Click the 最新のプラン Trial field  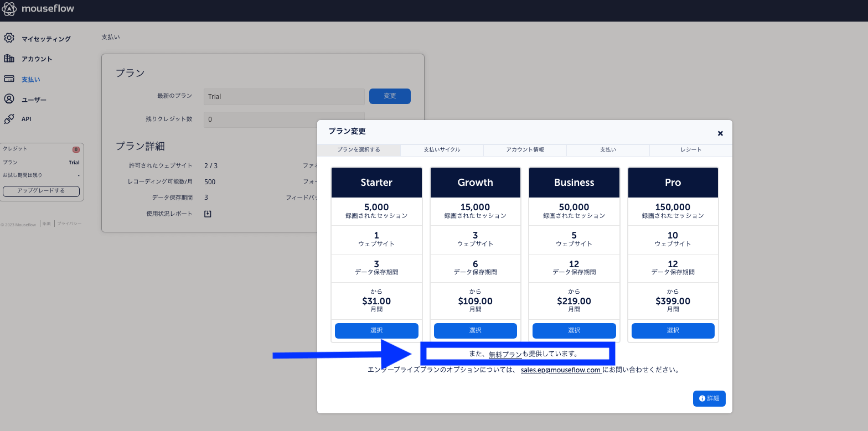pyautogui.click(x=284, y=96)
